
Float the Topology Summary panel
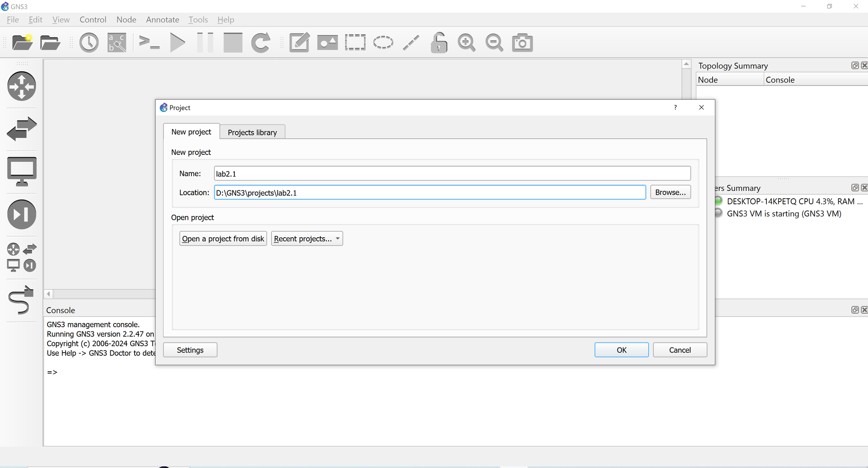[855, 65]
